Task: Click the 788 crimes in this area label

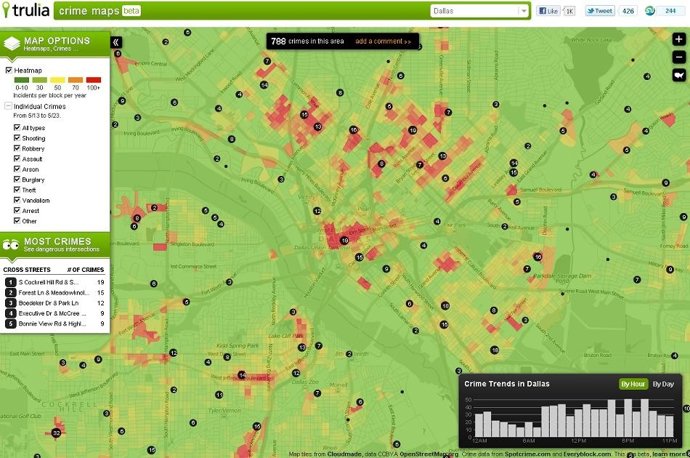Action: pos(307,41)
